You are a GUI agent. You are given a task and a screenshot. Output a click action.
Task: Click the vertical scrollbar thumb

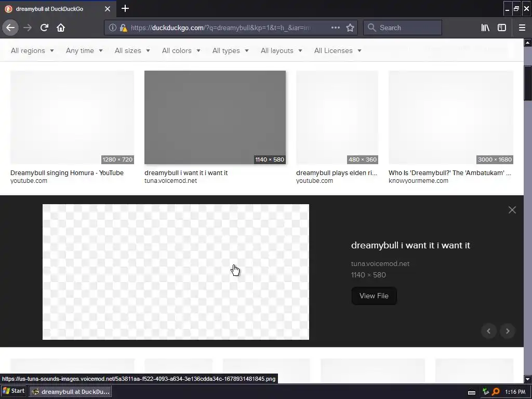(x=528, y=83)
